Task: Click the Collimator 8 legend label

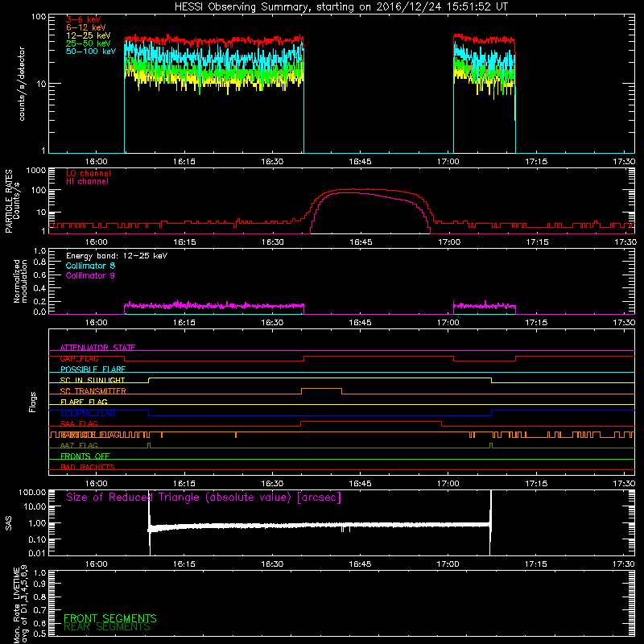Action: point(90,266)
